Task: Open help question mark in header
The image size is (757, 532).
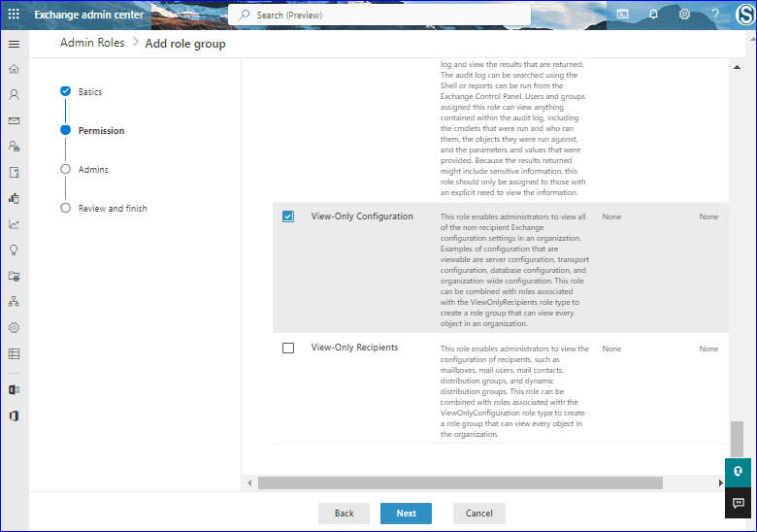Action: click(715, 15)
